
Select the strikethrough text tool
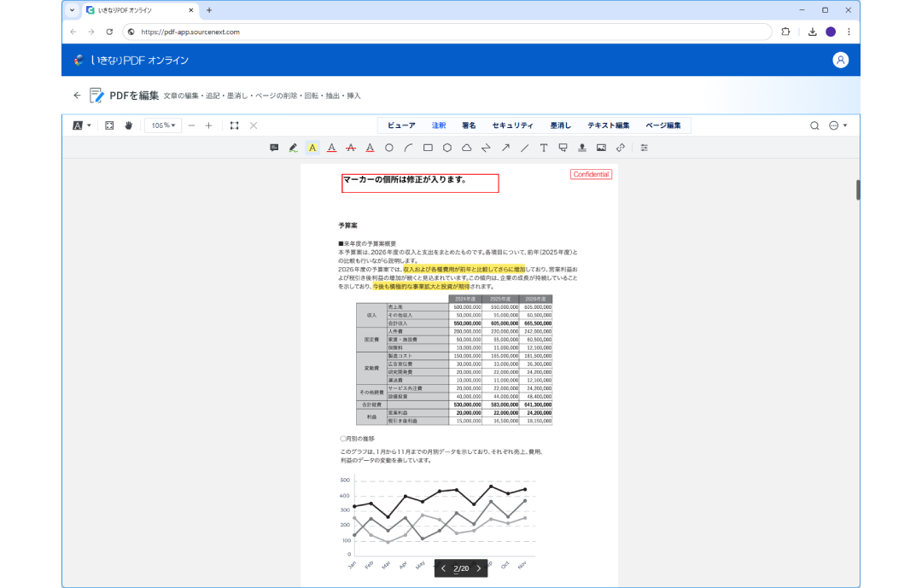[x=351, y=148]
